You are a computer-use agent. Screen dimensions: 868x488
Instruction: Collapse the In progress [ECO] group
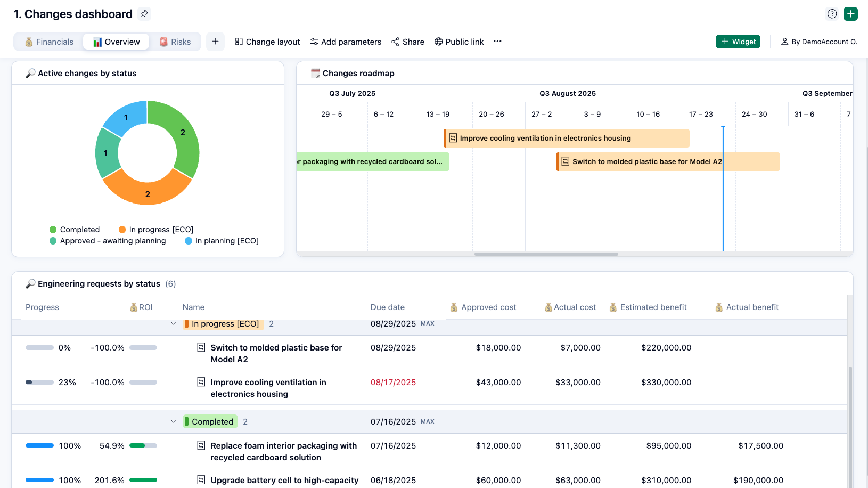point(173,323)
